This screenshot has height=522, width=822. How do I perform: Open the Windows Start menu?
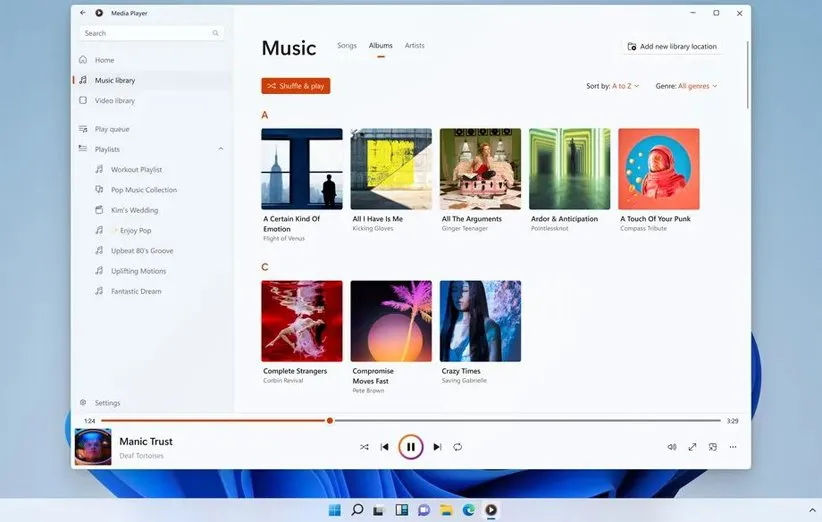click(x=334, y=510)
